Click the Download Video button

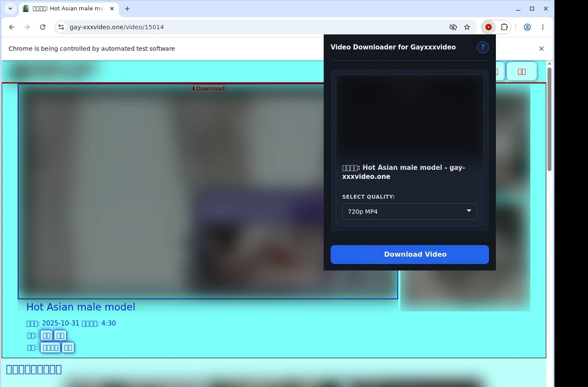[x=410, y=254]
